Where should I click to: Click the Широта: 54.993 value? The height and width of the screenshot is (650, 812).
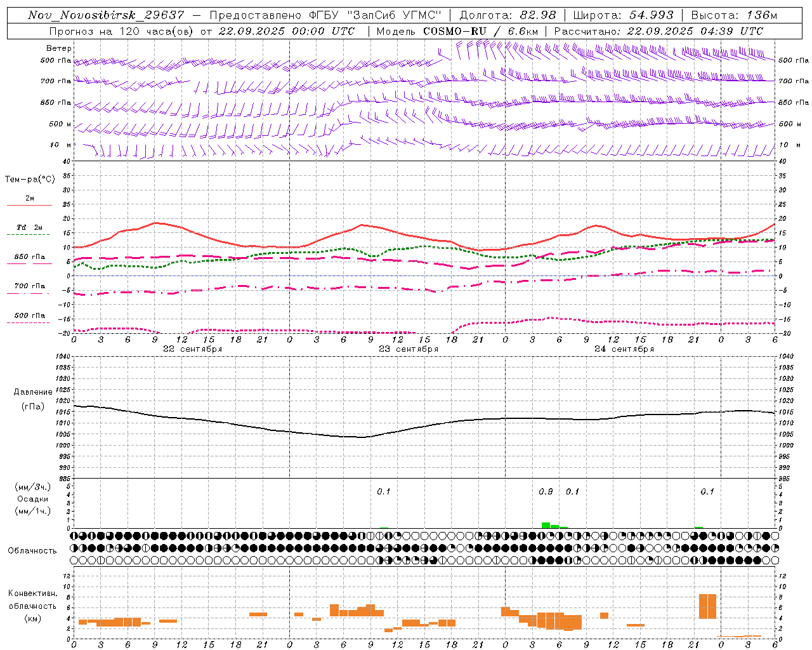[x=624, y=15]
